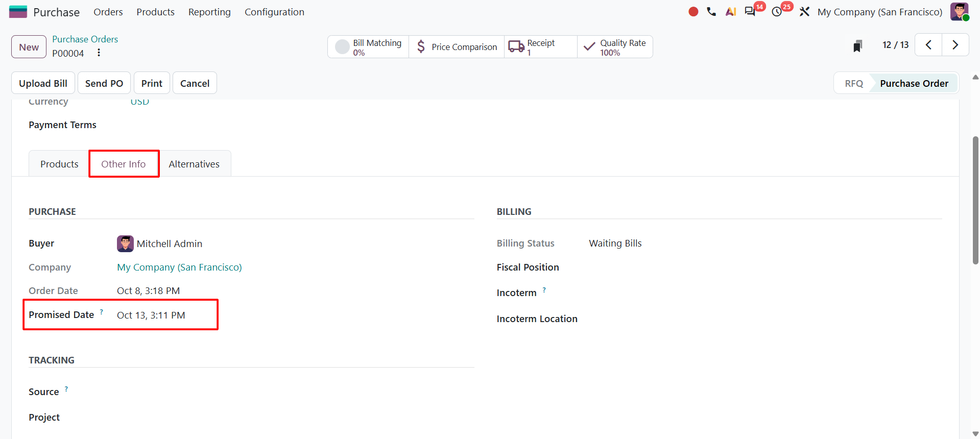This screenshot has width=980, height=439.
Task: Click the vertical scrollbar thumb
Action: (x=975, y=200)
